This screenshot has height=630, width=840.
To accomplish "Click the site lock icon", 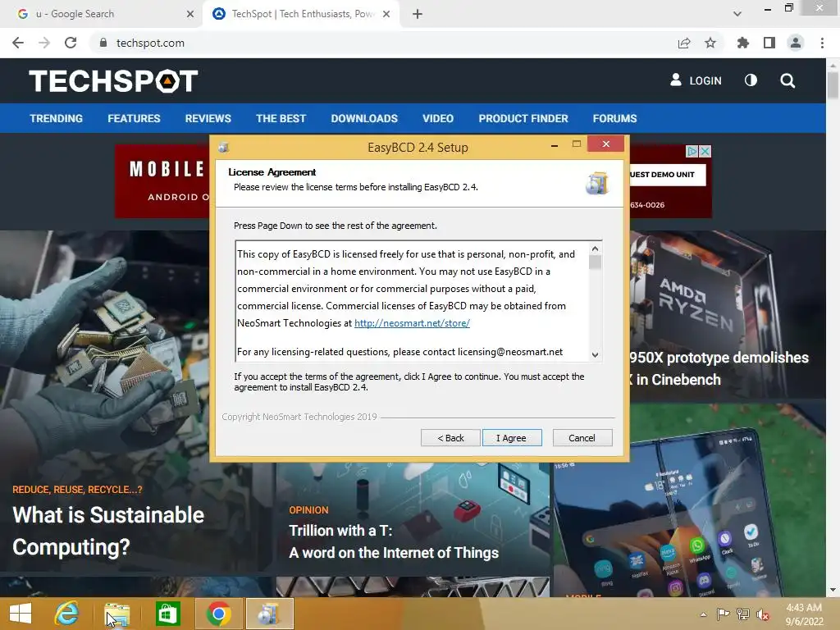I will pyautogui.click(x=103, y=43).
